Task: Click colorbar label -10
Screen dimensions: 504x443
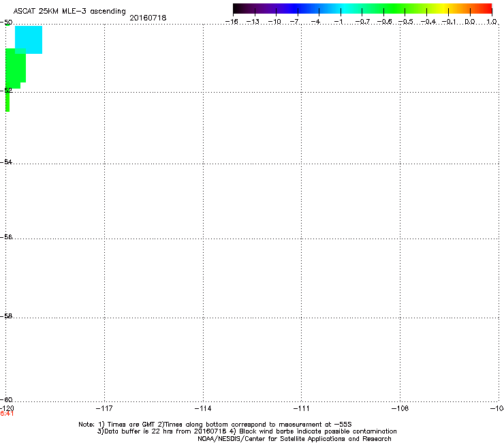Action: point(274,22)
